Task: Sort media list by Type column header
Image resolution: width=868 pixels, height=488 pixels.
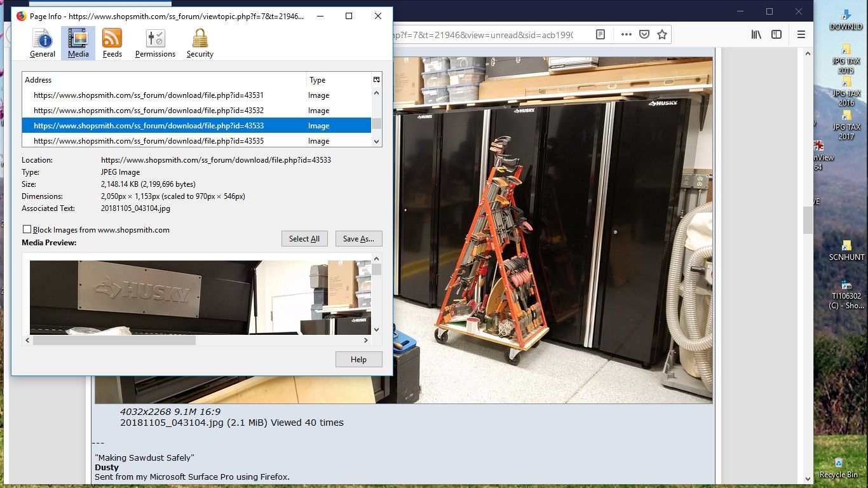Action: 338,79
